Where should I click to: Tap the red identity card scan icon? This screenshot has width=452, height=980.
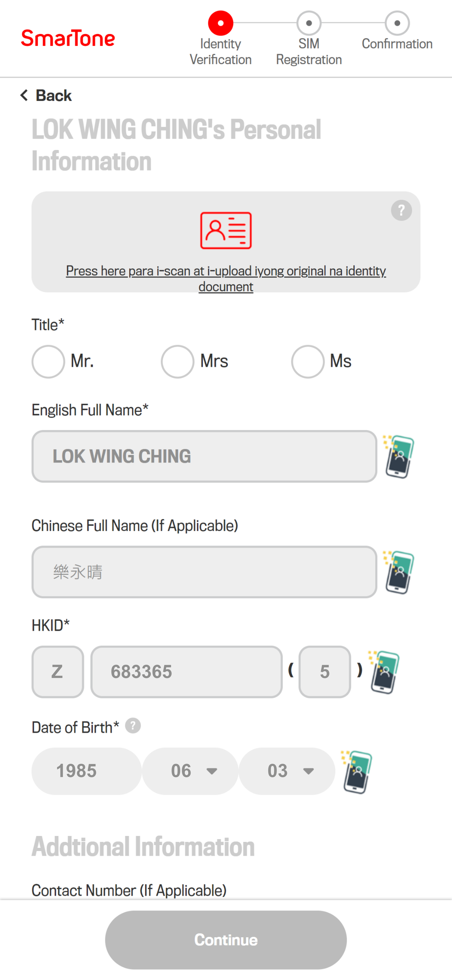point(226,230)
